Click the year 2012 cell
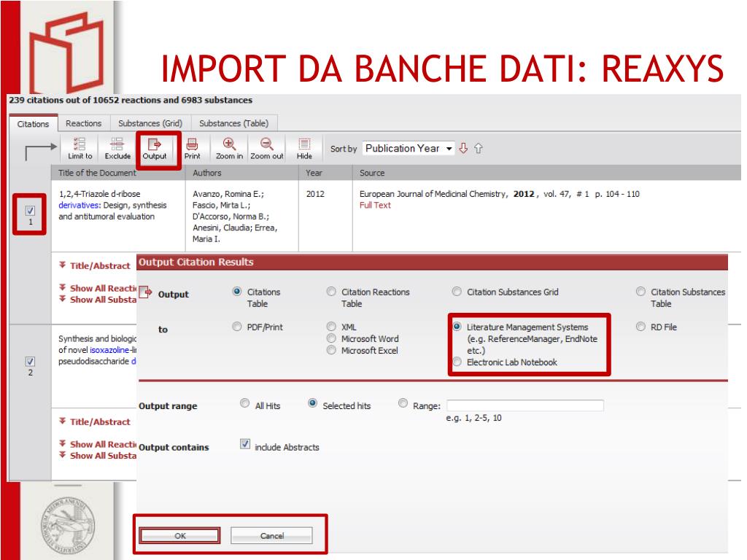Viewport: 747px width, 560px height. pyautogui.click(x=315, y=194)
